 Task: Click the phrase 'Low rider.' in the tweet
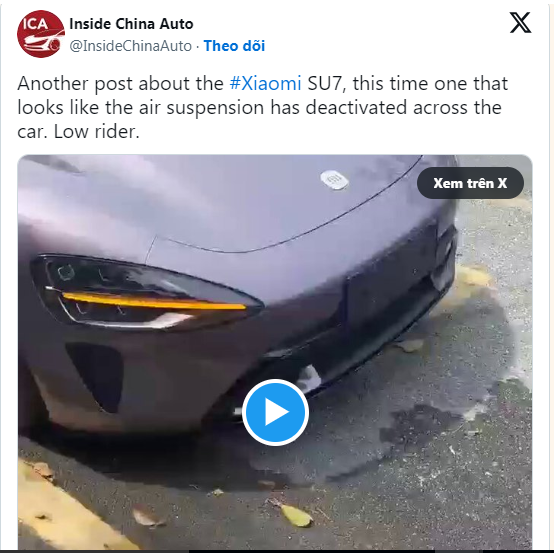pos(97,131)
